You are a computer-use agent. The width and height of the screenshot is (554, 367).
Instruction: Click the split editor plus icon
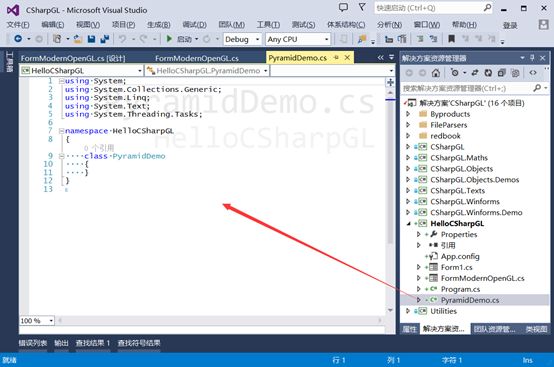390,82
